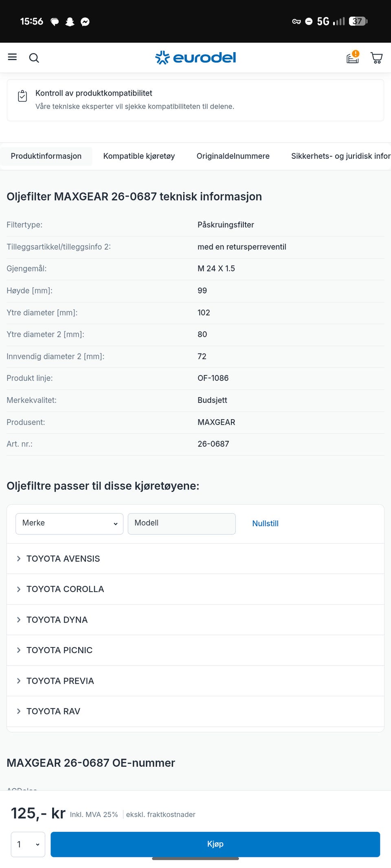The width and height of the screenshot is (391, 868).
Task: Open the Merke dropdown
Action: [69, 524]
